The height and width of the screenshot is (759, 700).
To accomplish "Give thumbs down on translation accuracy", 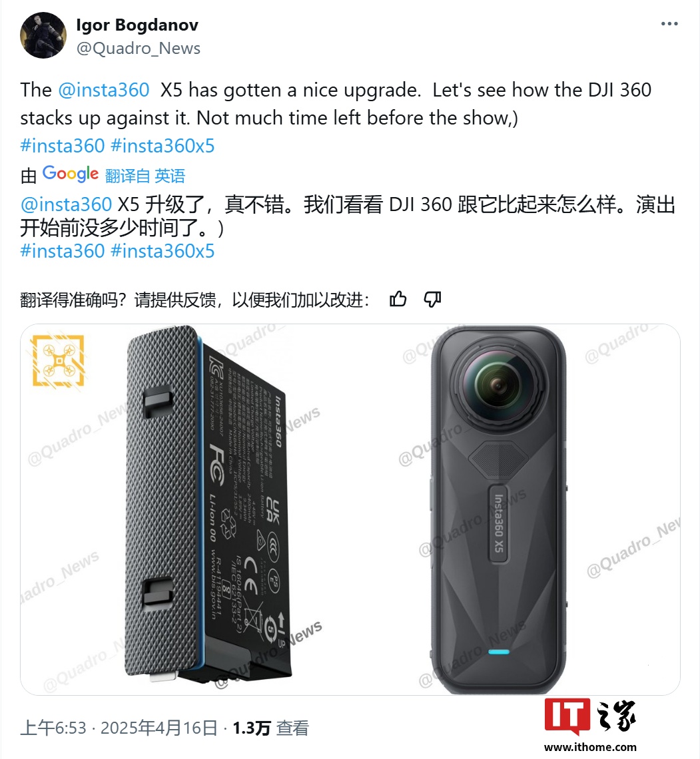I will click(x=432, y=300).
